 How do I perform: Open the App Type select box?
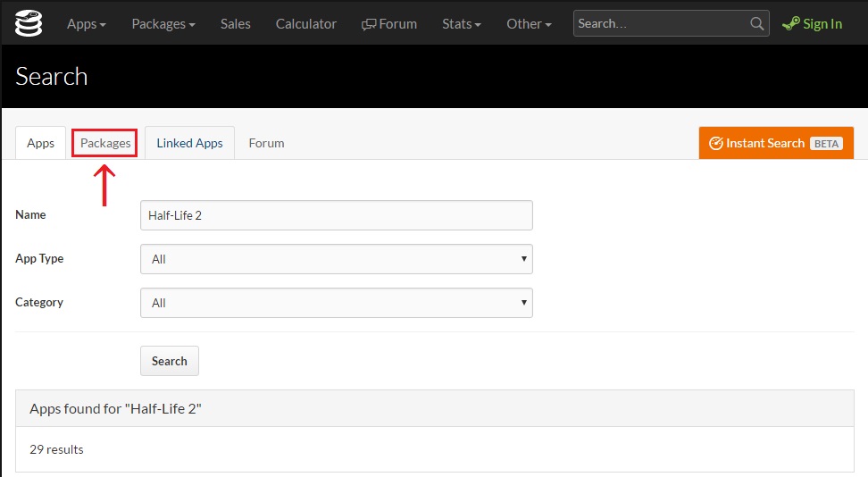[337, 259]
